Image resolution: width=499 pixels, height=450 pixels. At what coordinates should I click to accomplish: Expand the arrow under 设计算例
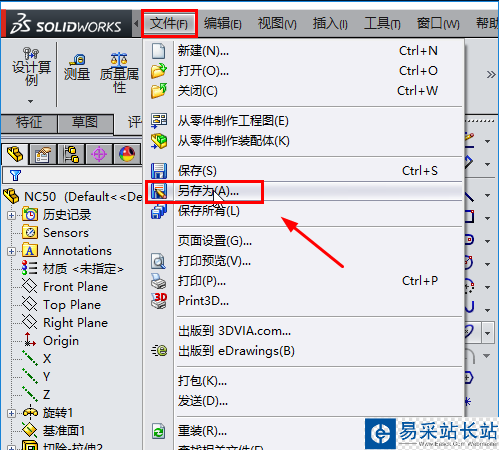(x=31, y=101)
